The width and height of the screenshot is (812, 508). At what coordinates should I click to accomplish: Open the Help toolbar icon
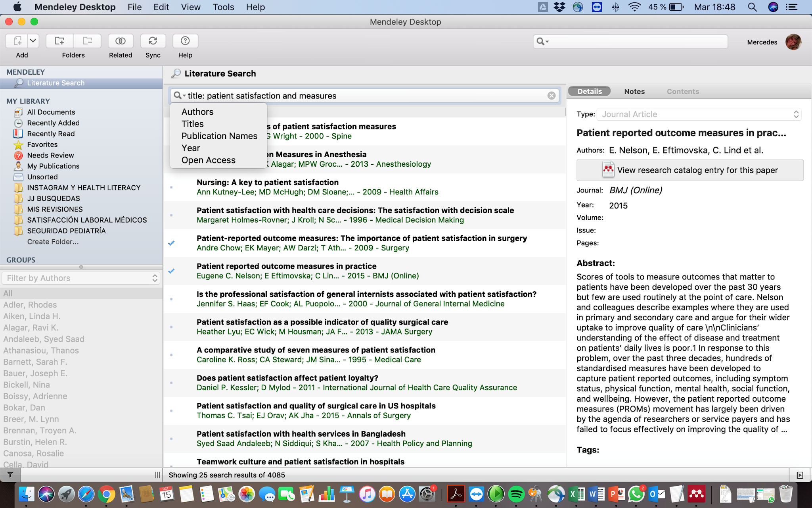pyautogui.click(x=185, y=41)
